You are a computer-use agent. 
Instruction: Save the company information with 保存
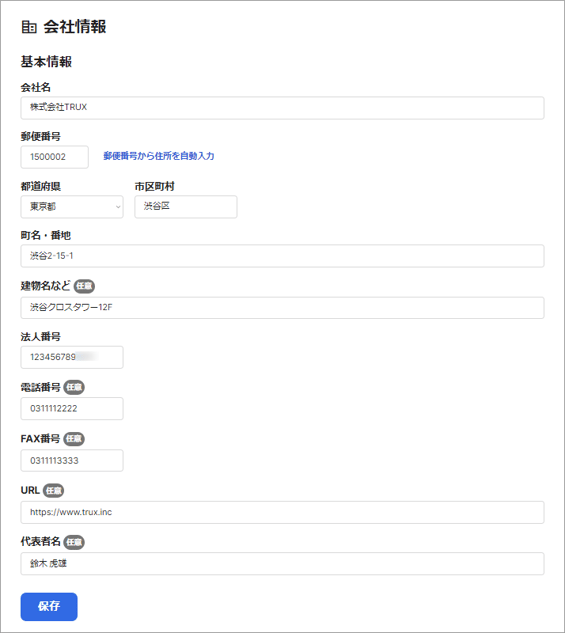coord(49,606)
